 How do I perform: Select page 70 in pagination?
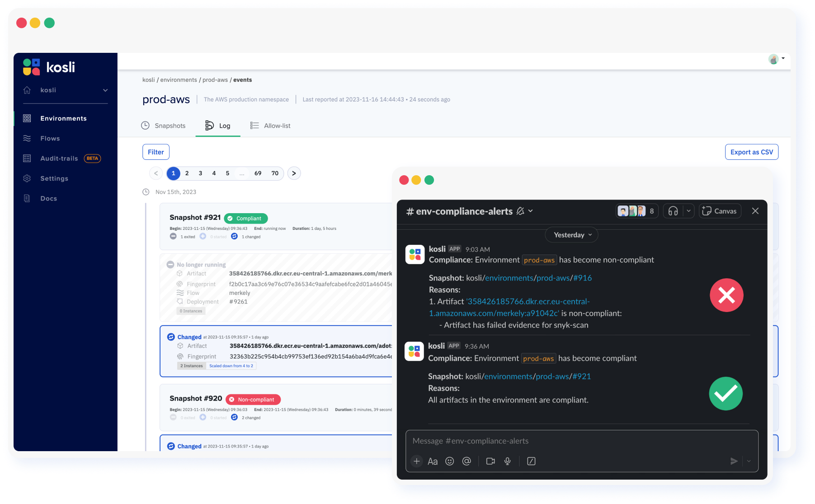pyautogui.click(x=275, y=173)
